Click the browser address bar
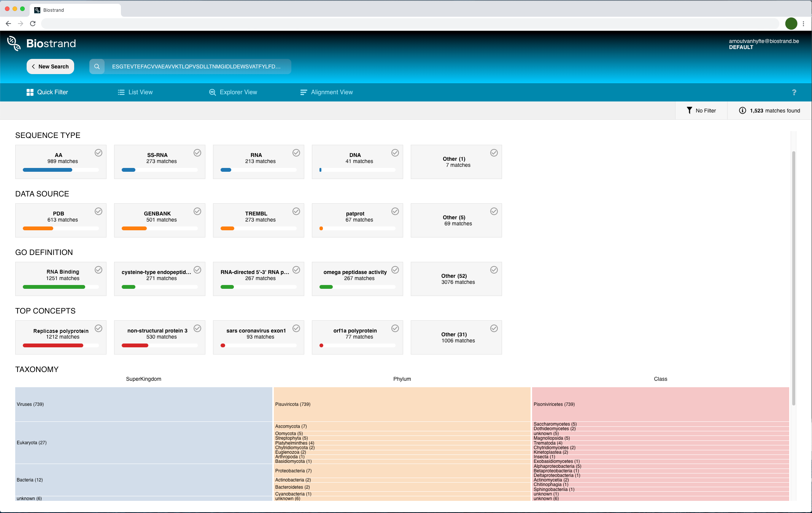The height and width of the screenshot is (513, 812). coord(410,24)
